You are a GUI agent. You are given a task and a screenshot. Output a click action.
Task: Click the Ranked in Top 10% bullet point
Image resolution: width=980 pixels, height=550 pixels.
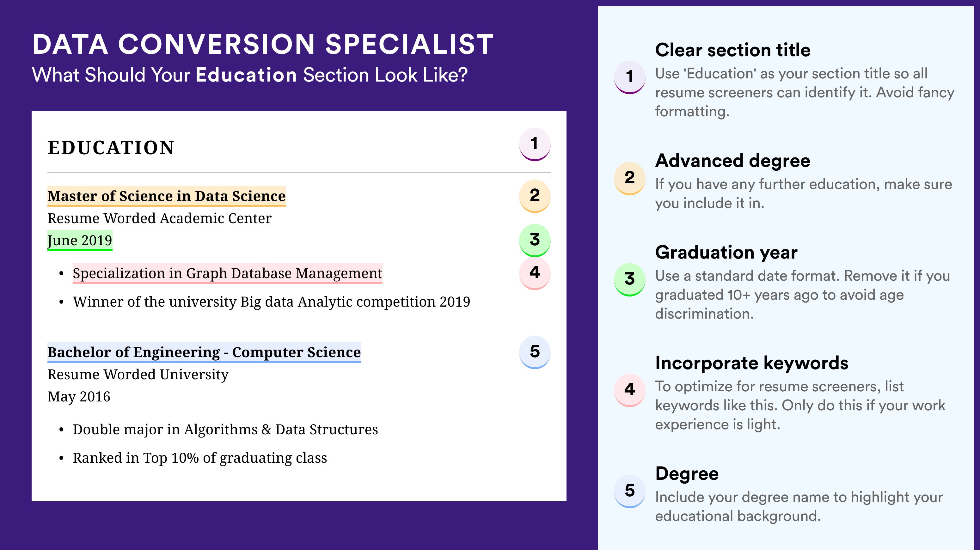pos(200,458)
